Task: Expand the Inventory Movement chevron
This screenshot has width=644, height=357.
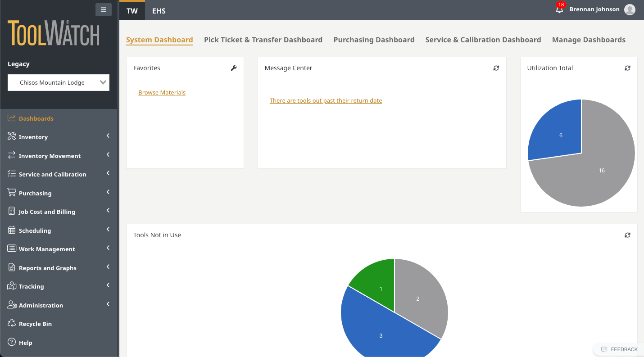Action: [108, 155]
